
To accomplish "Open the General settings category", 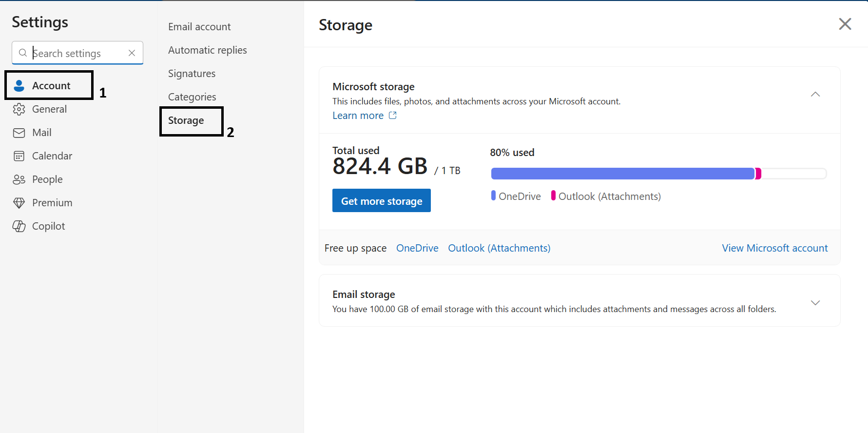I will [49, 109].
